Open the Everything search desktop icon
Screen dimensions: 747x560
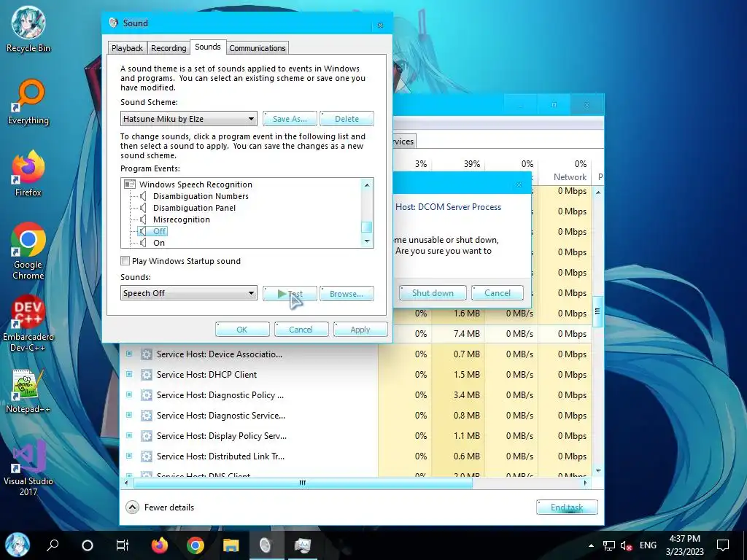28,102
